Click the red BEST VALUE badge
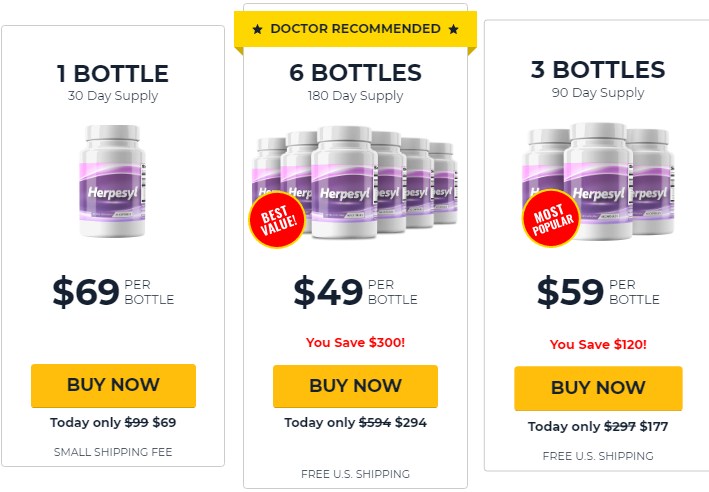This screenshot has height=492, width=709. coord(277,220)
